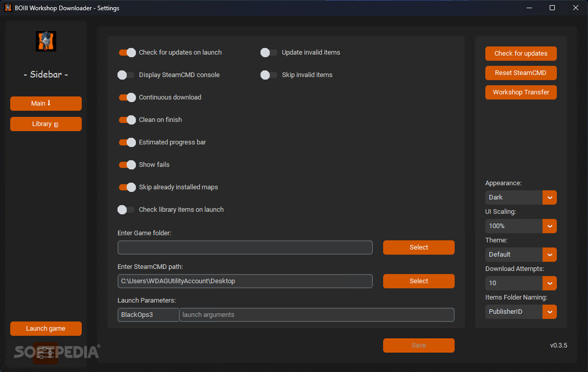
Task: Expand the Appearance dropdown arrow
Action: tap(550, 197)
